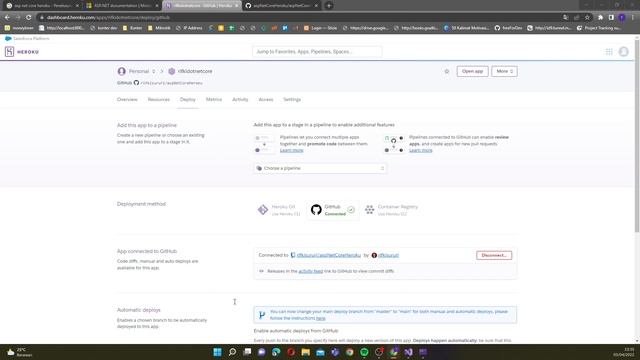Click the rifkidotnetcore app name in breadcrumb
Image resolution: width=640 pixels, height=360 pixels.
(195, 71)
